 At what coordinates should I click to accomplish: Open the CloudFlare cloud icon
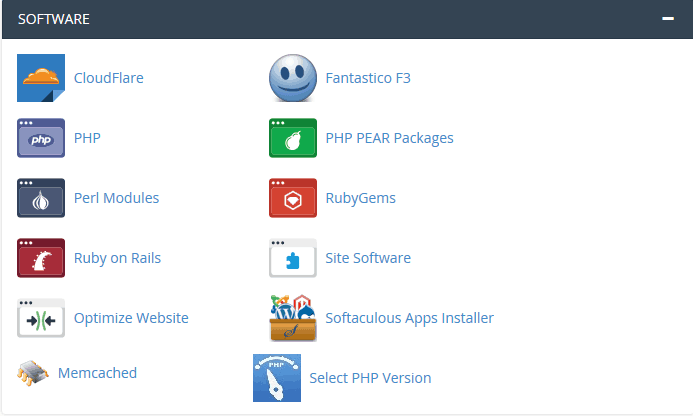tap(41, 78)
